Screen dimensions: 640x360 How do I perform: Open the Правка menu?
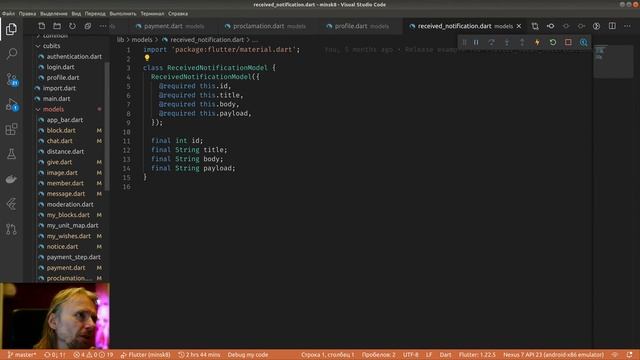coord(27,13)
